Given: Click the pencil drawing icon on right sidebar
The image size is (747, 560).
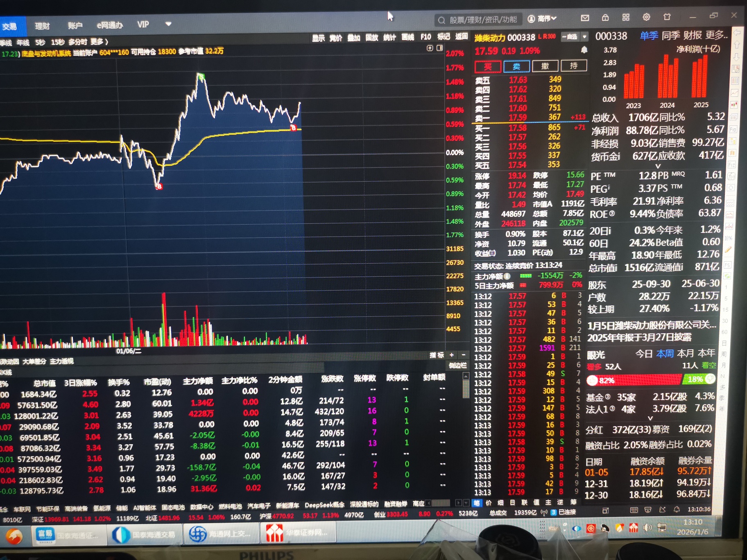Looking at the screenshot, I should coord(728,249).
